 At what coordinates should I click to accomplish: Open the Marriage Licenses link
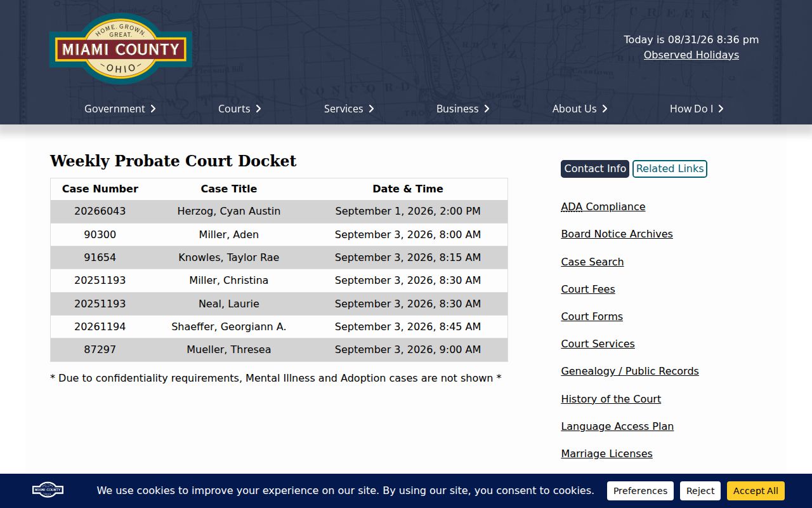(x=606, y=453)
